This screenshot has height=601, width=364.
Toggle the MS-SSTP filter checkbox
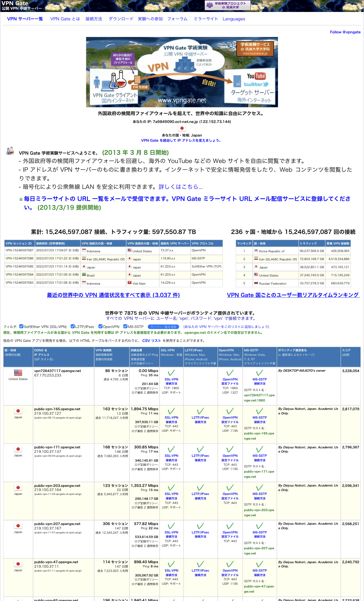coord(125,326)
